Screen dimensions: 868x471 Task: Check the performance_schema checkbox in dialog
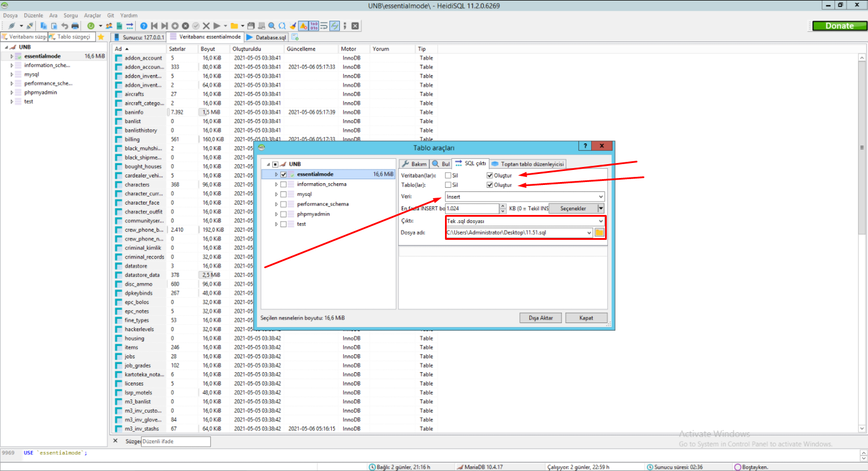click(x=284, y=204)
